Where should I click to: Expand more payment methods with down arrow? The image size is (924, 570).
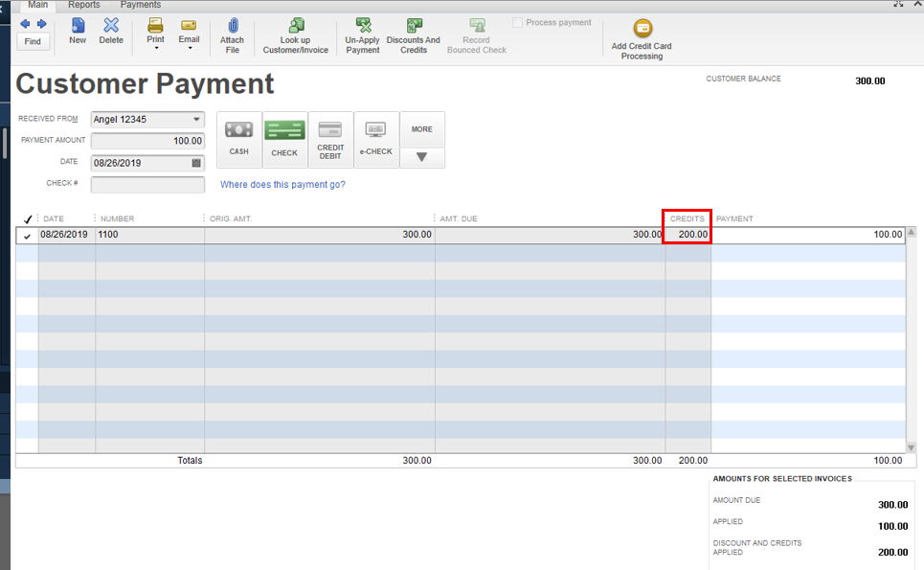422,157
